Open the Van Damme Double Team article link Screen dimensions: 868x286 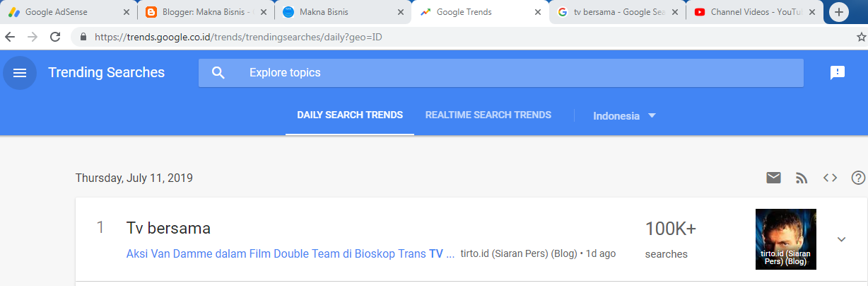click(290, 253)
